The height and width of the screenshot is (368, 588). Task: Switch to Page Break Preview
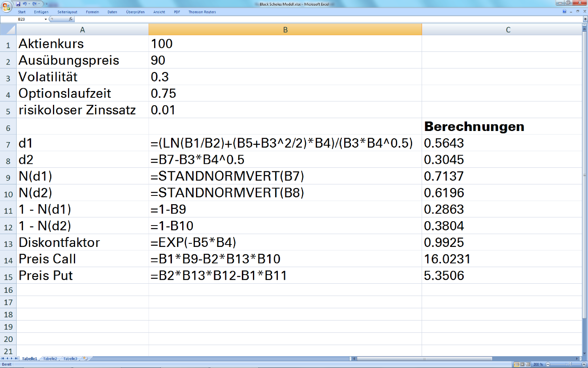(x=528, y=364)
